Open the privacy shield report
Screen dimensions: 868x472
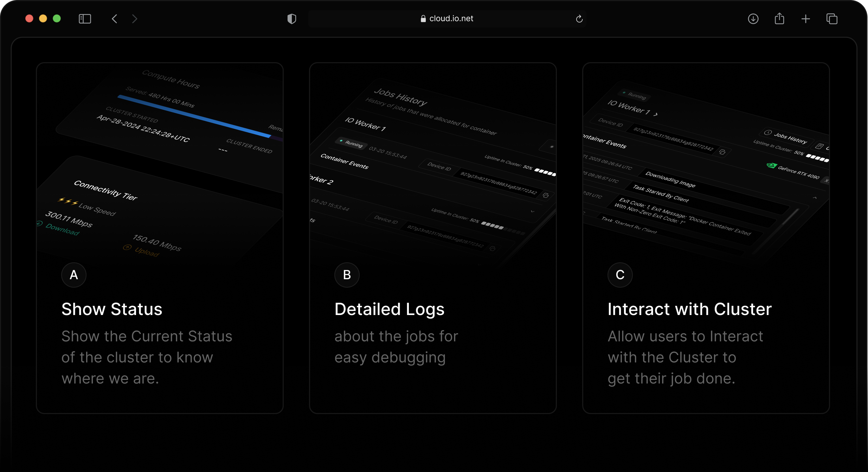pyautogui.click(x=291, y=19)
